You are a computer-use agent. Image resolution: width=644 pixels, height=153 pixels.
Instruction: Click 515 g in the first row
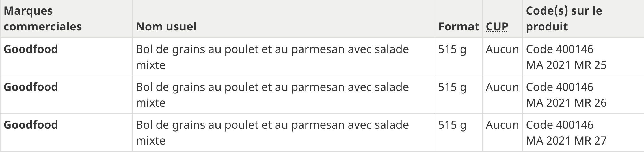click(x=452, y=50)
